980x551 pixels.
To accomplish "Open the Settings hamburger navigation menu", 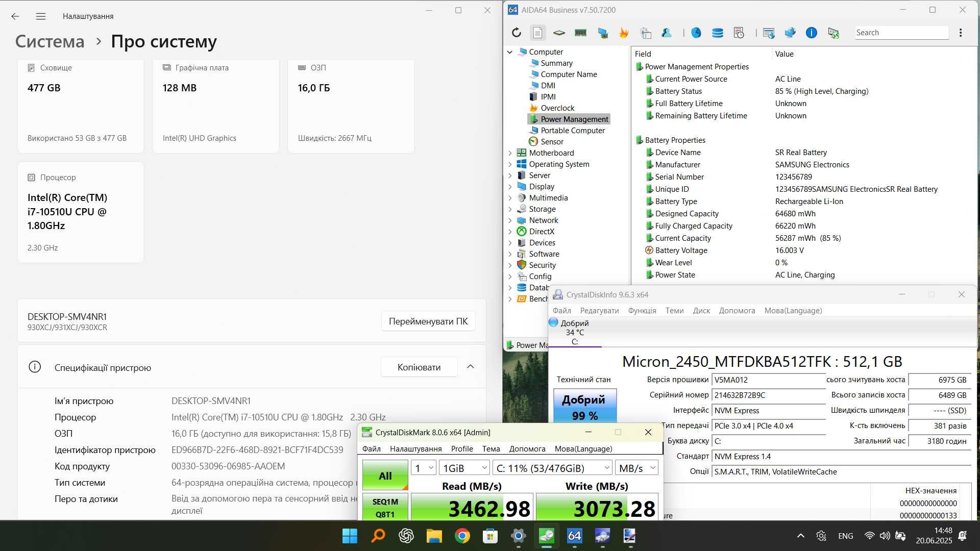I will 41,16.
